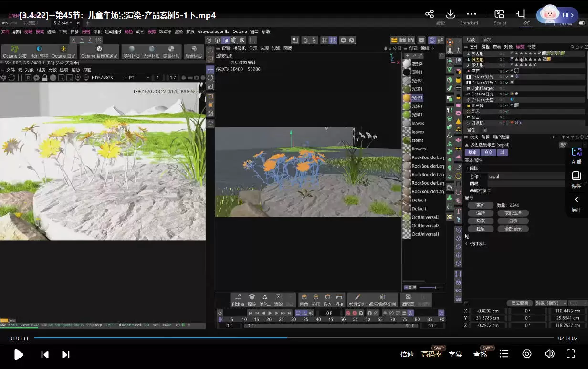588x369 pixels.
Task: Click the Octane 目标区域光 icon
Action: 99,49
